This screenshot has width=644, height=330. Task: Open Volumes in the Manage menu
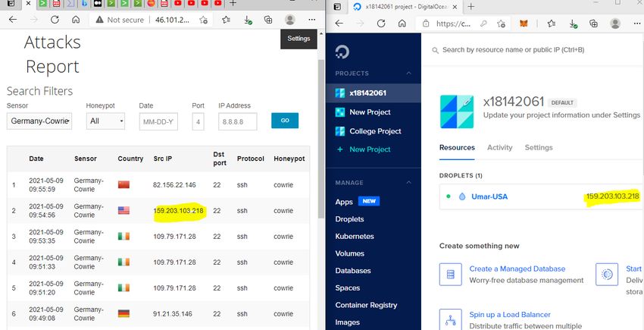point(349,253)
